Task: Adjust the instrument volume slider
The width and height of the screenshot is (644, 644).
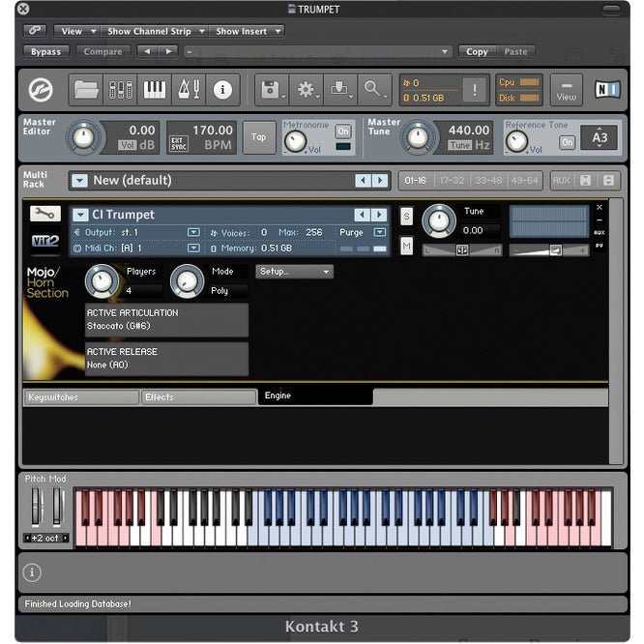Action: (549, 249)
